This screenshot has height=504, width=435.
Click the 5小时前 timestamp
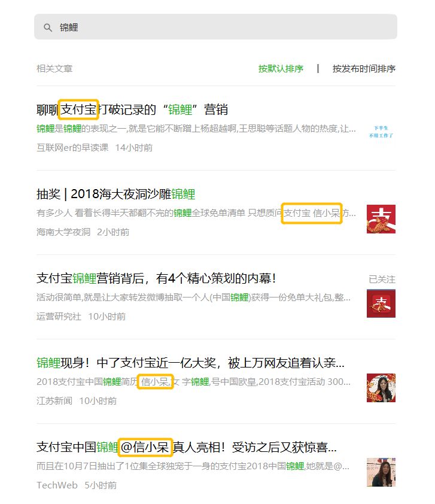click(101, 485)
